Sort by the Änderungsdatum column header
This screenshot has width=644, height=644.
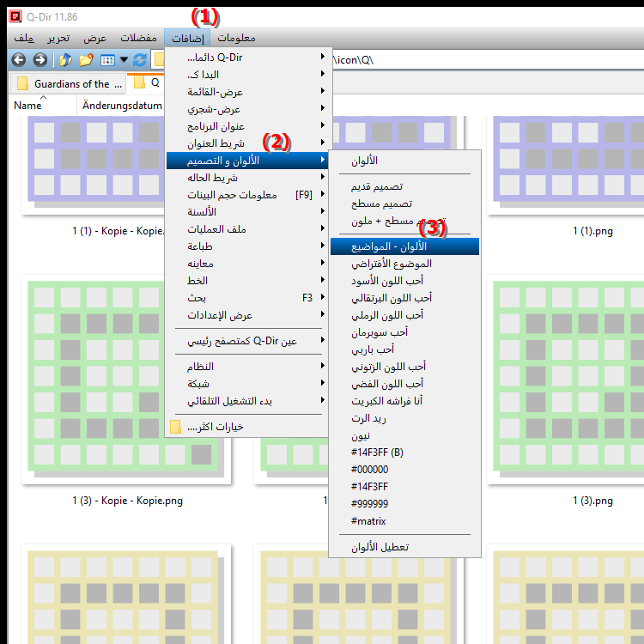(122, 106)
